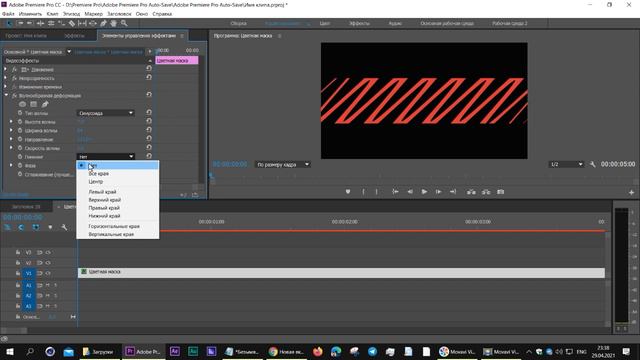The image size is (640, 360).
Task: Go to Out point in program monitor
Action: pyautogui.click(x=453, y=192)
